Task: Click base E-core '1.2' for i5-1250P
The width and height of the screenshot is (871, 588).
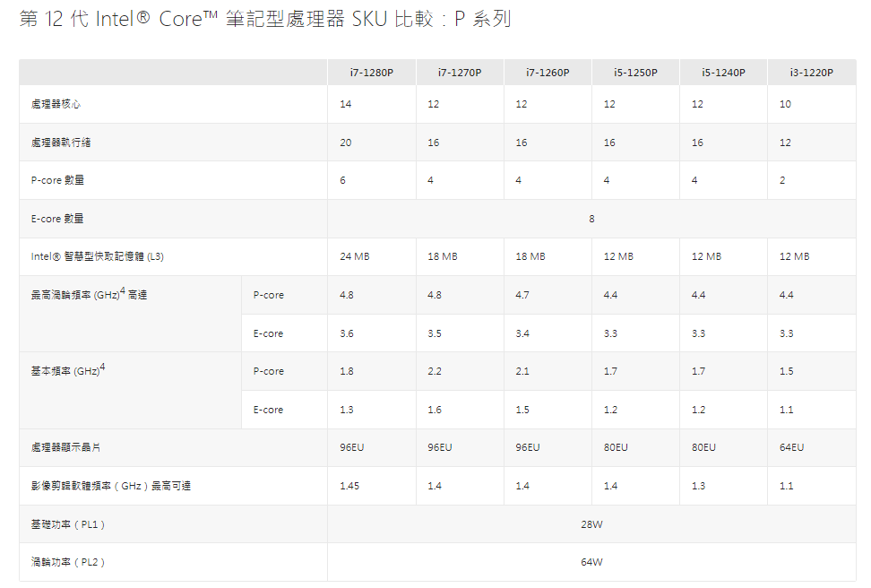Action: [610, 410]
